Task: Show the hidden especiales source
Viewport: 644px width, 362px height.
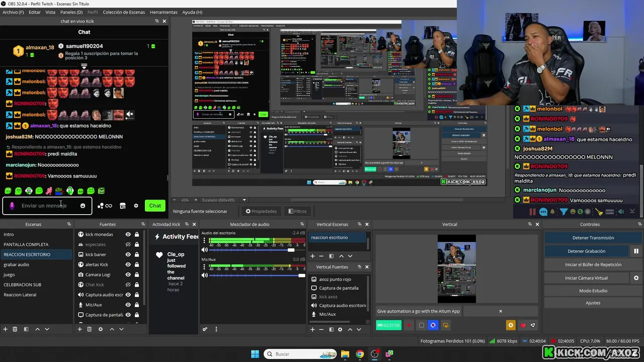Action: (128, 244)
